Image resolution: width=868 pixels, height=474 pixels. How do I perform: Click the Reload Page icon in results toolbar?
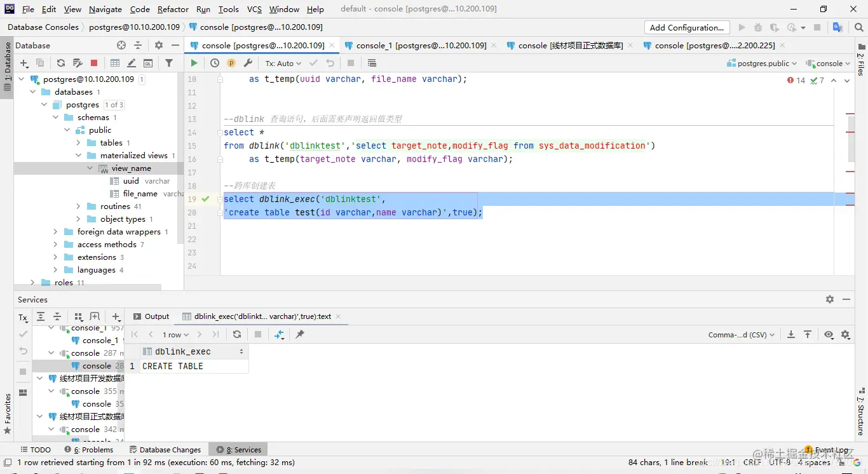coord(237,334)
